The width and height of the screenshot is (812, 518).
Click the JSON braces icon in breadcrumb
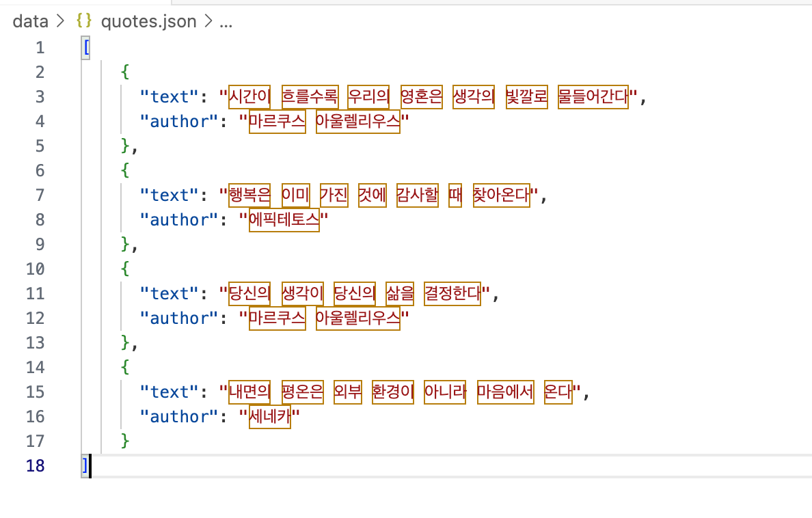pyautogui.click(x=84, y=21)
